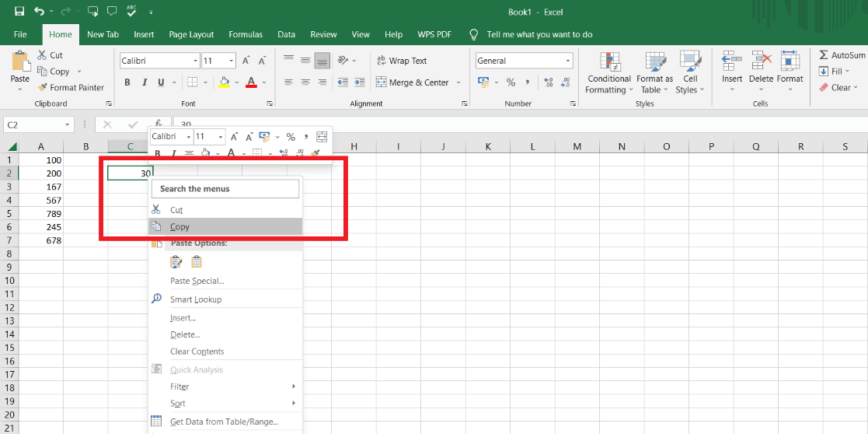This screenshot has height=434, width=868.
Task: Apply red Font Color in ribbon
Action: pos(251,82)
